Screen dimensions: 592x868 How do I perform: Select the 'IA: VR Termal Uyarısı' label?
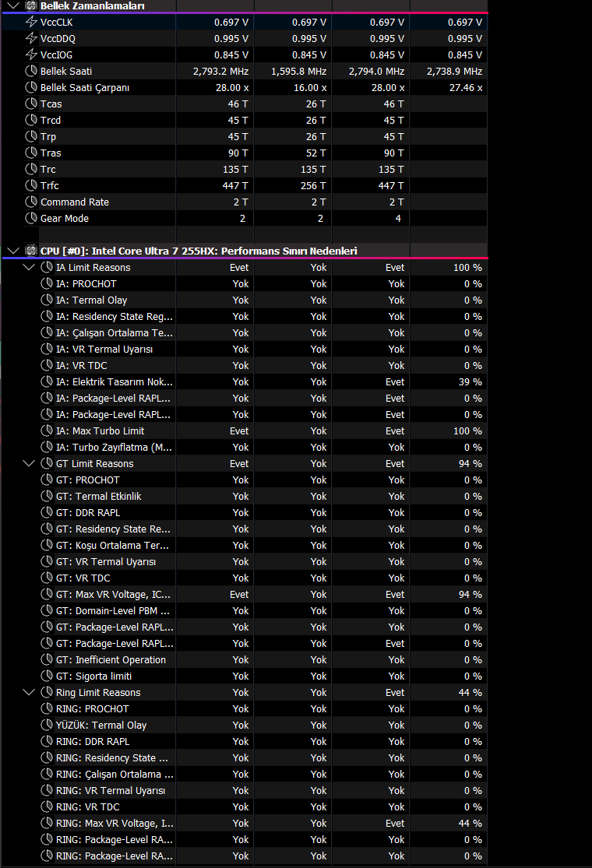point(104,350)
